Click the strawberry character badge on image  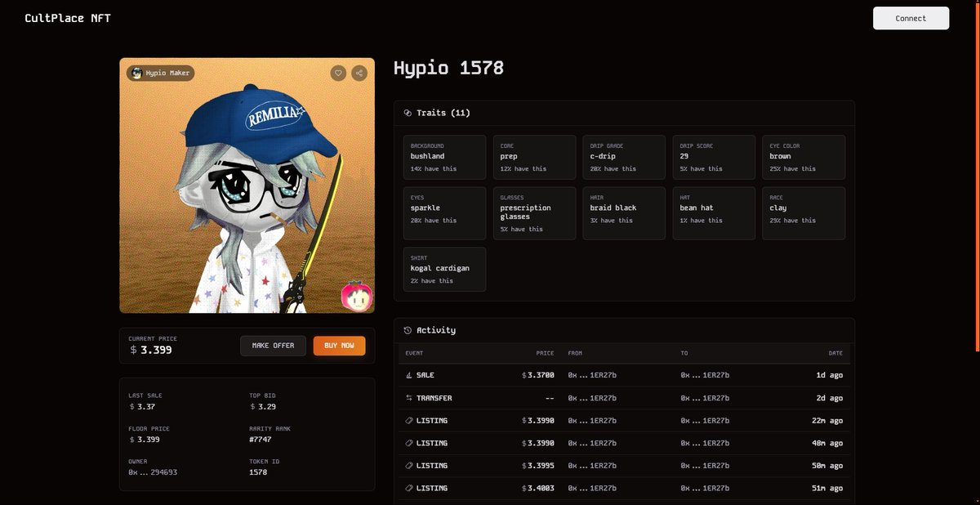[357, 296]
